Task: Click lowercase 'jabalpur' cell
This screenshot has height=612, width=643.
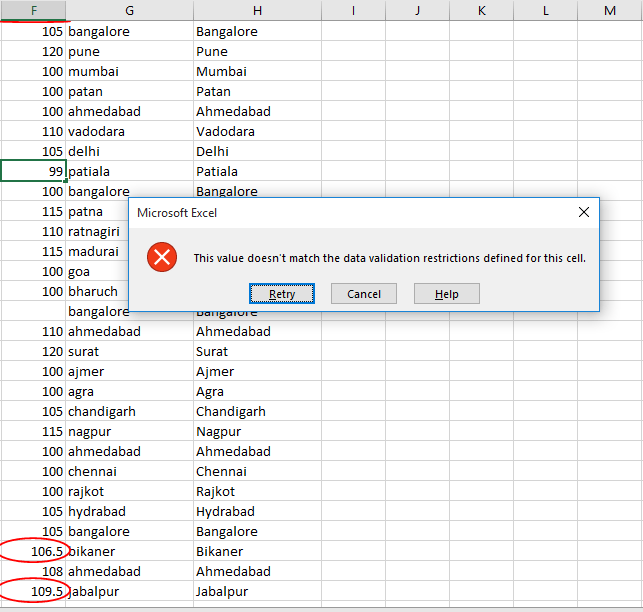Action: [129, 591]
